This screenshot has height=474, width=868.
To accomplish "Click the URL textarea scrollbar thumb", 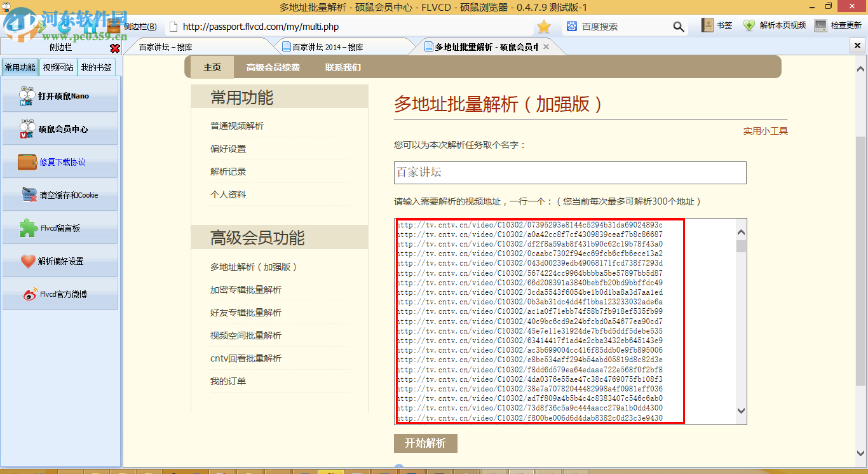I will point(742,247).
